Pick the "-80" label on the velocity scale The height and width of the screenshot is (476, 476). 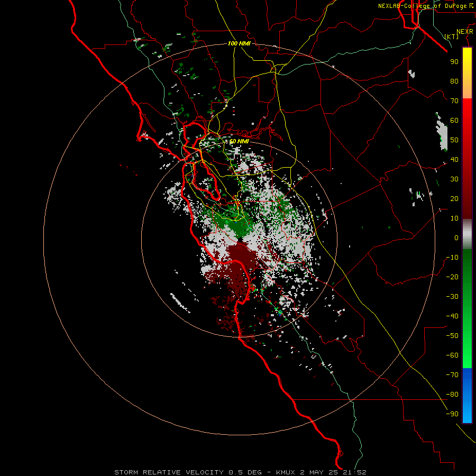pyautogui.click(x=452, y=395)
